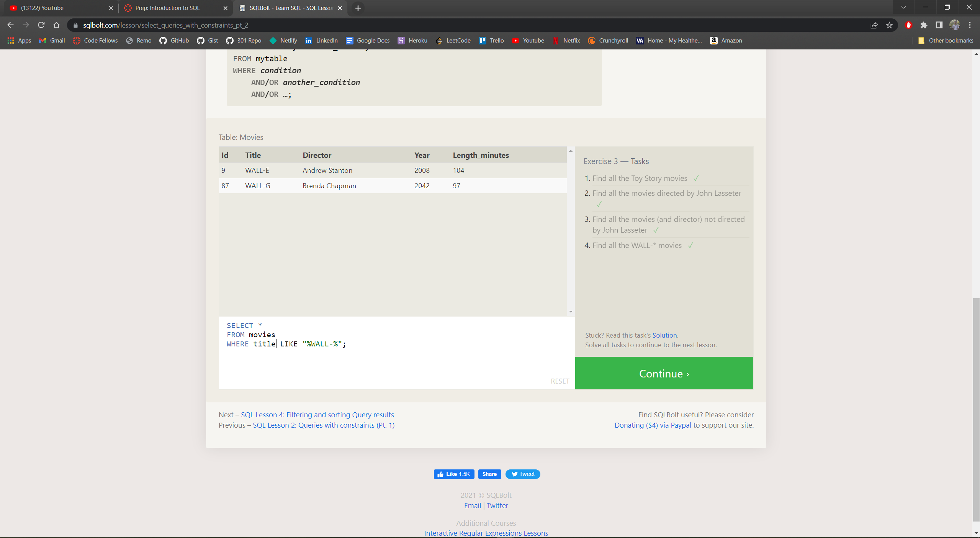Image resolution: width=980 pixels, height=538 pixels.
Task: Click the address bar URL
Action: (165, 25)
